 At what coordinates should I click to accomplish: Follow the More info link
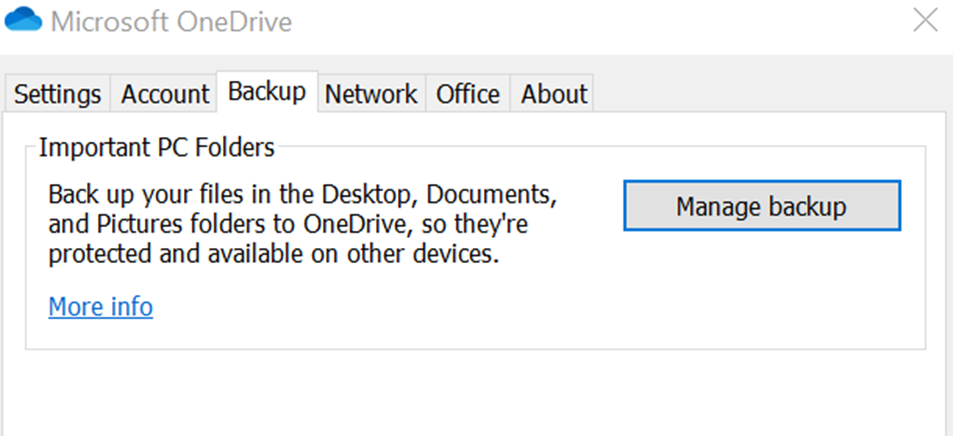coord(100,306)
